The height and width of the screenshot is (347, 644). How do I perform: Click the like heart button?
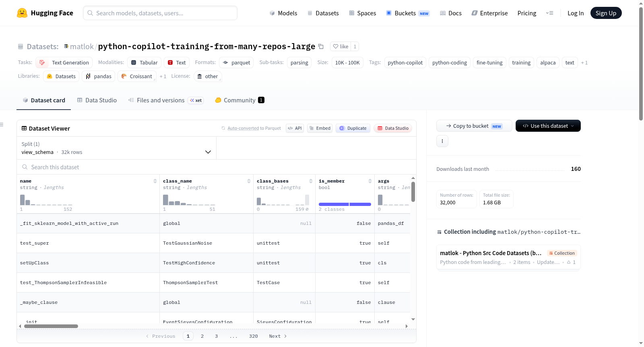coord(341,46)
